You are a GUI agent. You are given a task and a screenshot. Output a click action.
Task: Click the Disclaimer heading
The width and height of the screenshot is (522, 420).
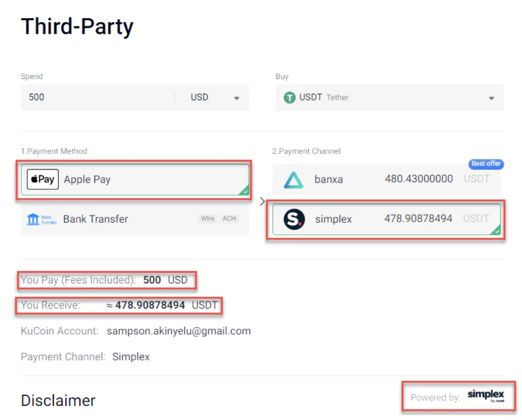point(58,400)
